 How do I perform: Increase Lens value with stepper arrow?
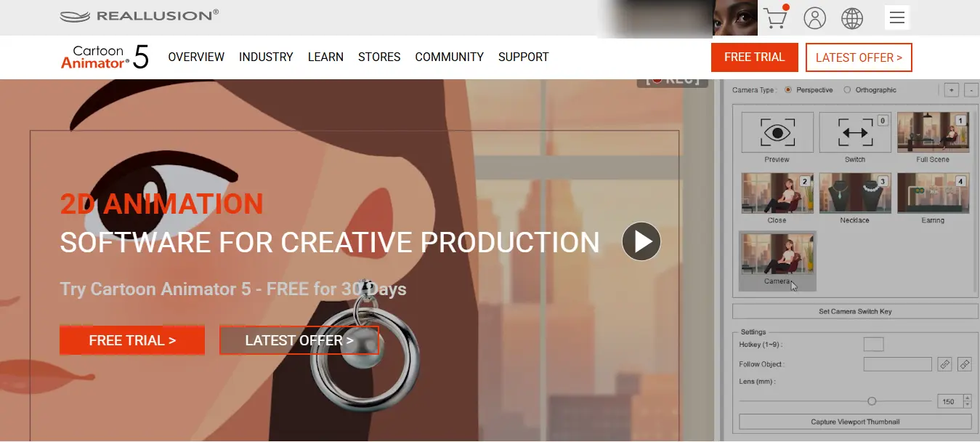pos(966,398)
